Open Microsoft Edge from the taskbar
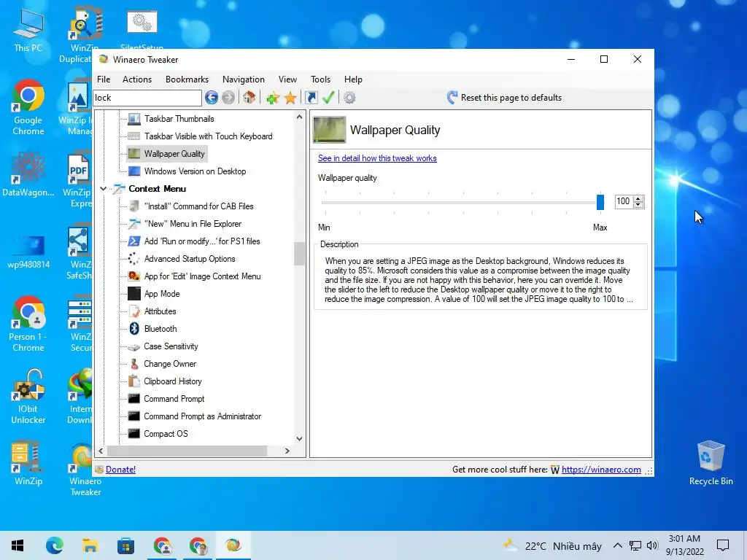747x560 pixels. (x=54, y=545)
